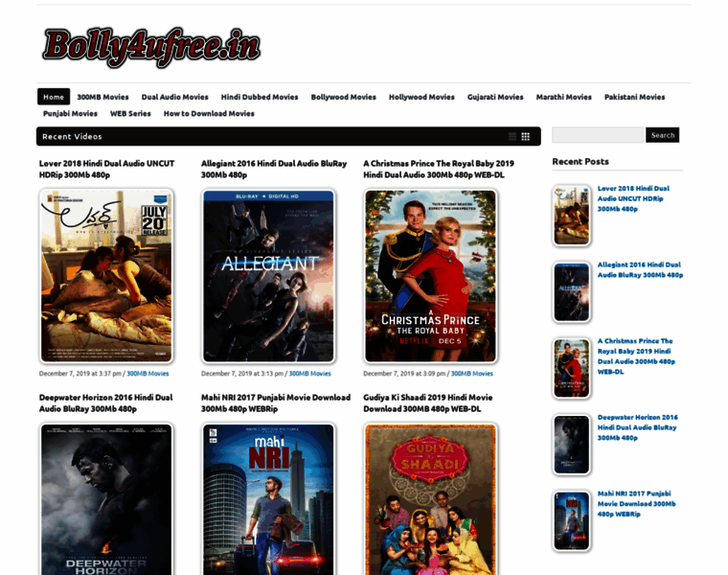This screenshot has height=575, width=728.
Task: Go to Gujarati Movies menu item
Action: [495, 97]
